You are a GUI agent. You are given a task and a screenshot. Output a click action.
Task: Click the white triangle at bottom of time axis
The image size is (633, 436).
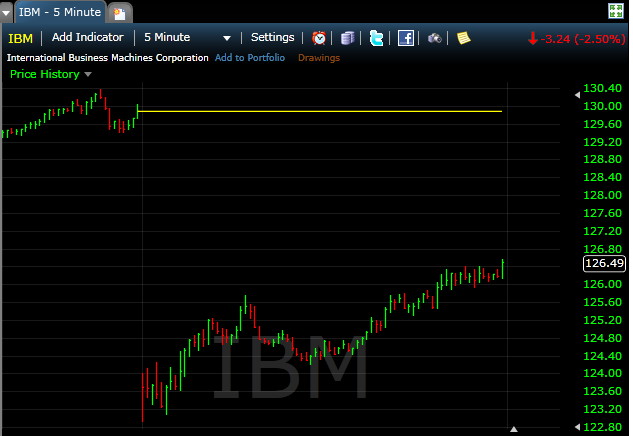[514, 429]
